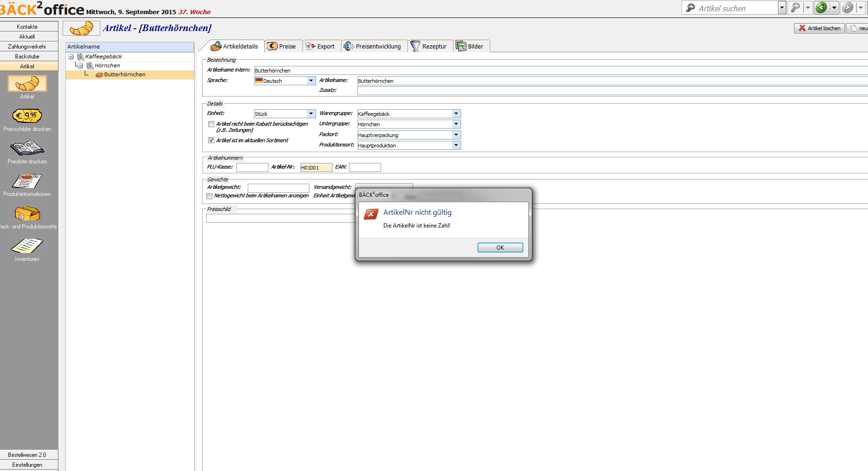Open Pack- und Produktionsorte box icon
This screenshot has height=471, width=868.
pyautogui.click(x=27, y=213)
